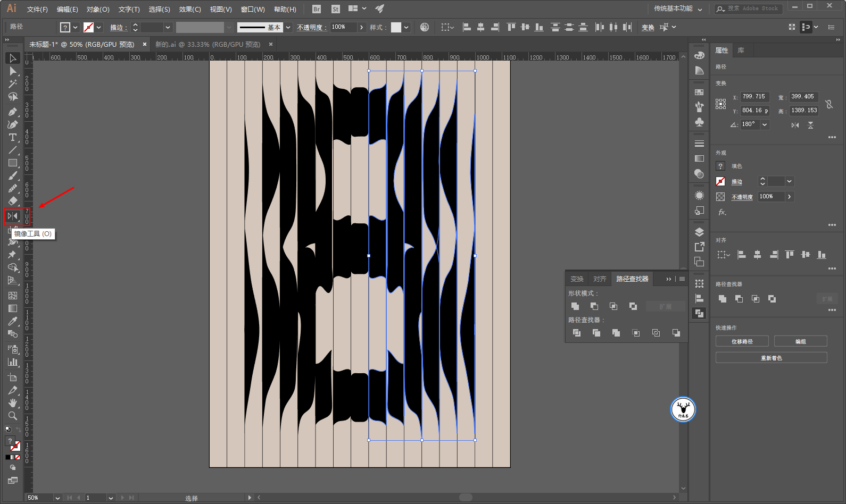Select the Zoom magnifier tool
Screen dimensions: 846x504
click(13, 416)
